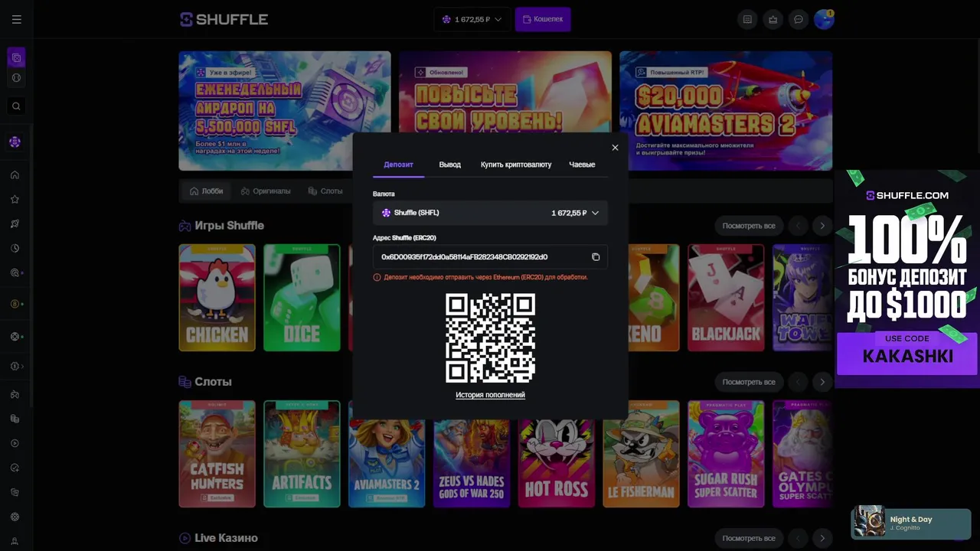
Task: Select the Оригиналы category tab
Action: click(x=266, y=191)
